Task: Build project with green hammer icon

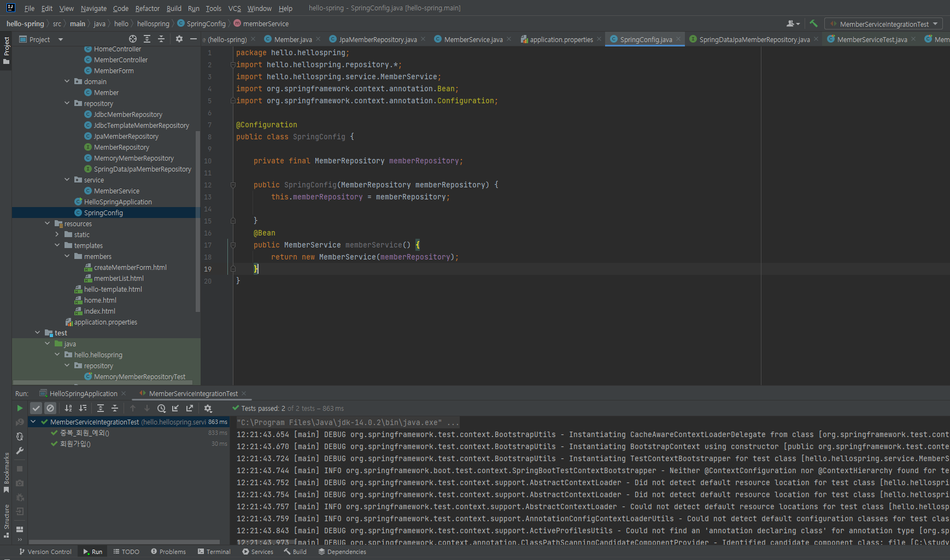Action: tap(813, 23)
